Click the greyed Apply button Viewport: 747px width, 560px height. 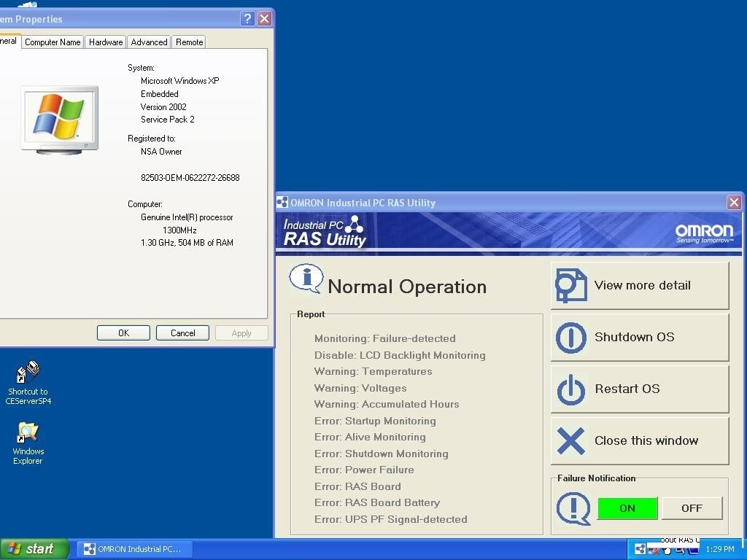(241, 332)
